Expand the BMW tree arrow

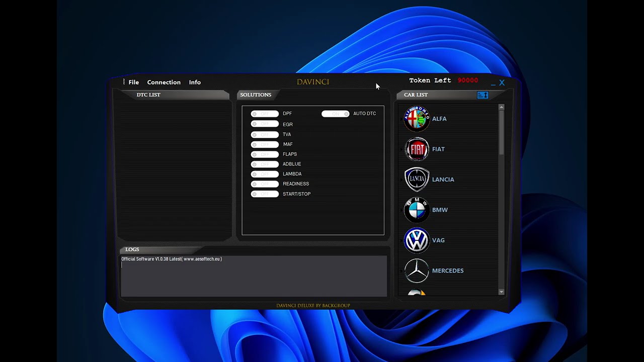coord(401,210)
